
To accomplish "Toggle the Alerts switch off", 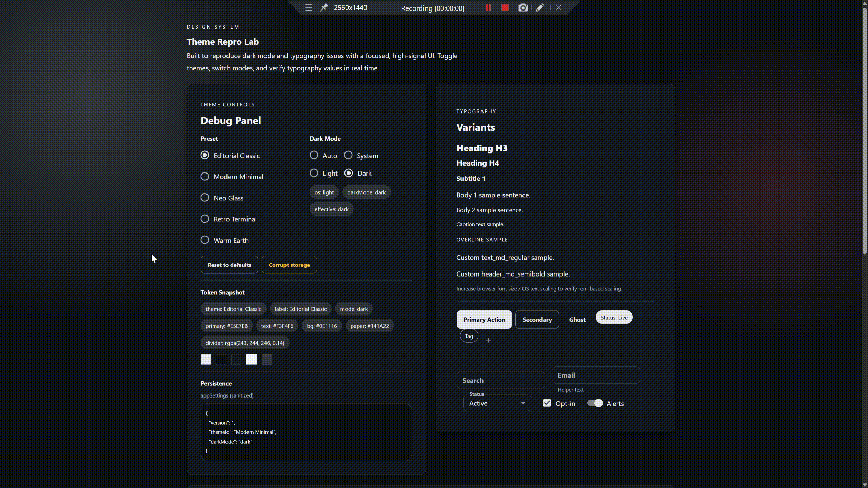I will pos(594,403).
